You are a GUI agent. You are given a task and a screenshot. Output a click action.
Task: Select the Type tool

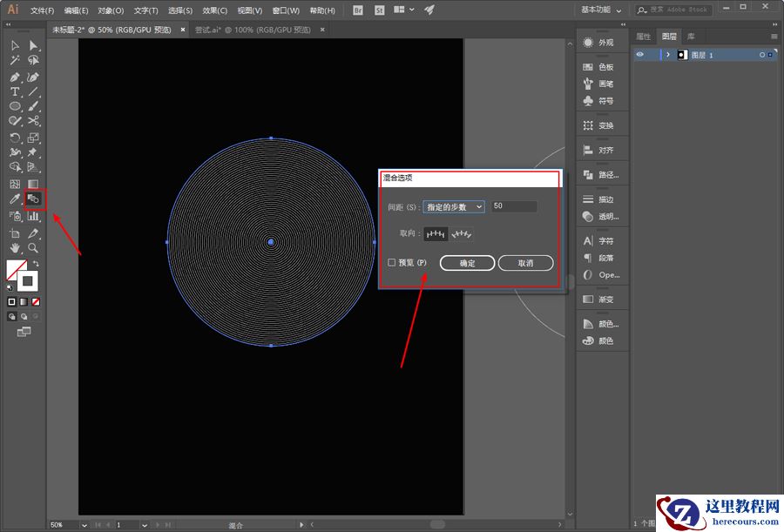pyautogui.click(x=15, y=91)
